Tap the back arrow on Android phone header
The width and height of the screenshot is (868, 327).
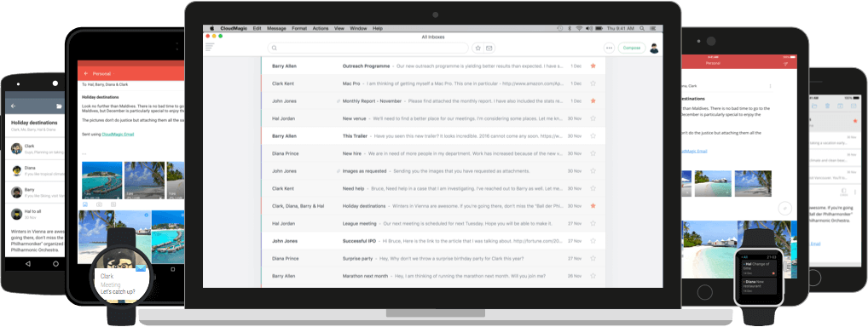pos(14,106)
